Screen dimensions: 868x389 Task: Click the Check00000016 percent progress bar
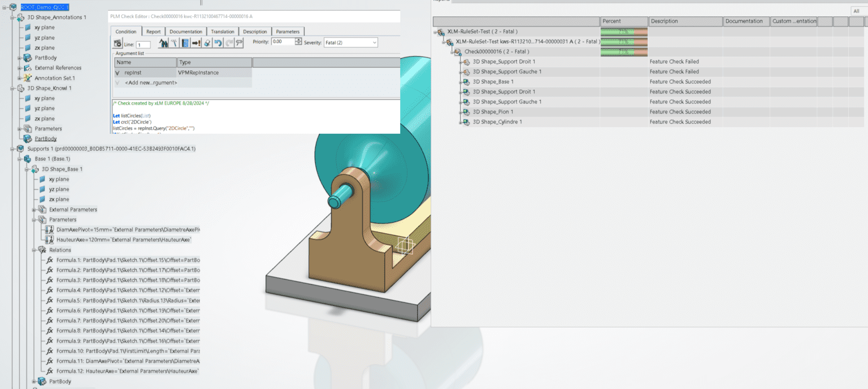pos(623,52)
